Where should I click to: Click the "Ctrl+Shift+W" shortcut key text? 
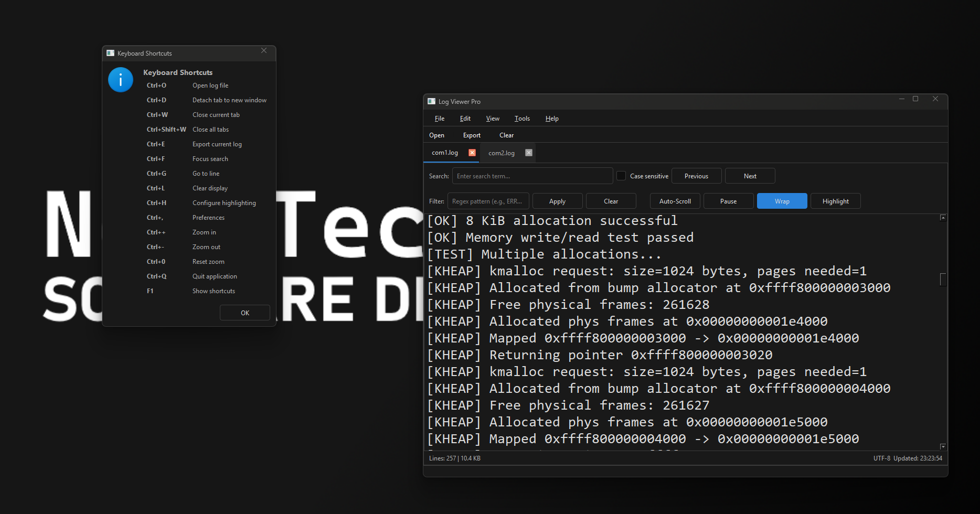click(166, 130)
